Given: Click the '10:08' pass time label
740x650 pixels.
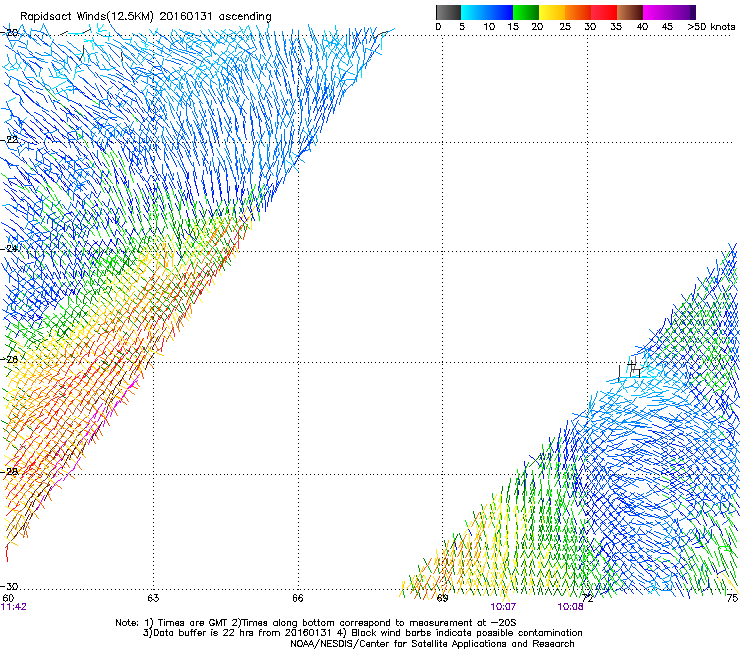Looking at the screenshot, I should pyautogui.click(x=571, y=607).
